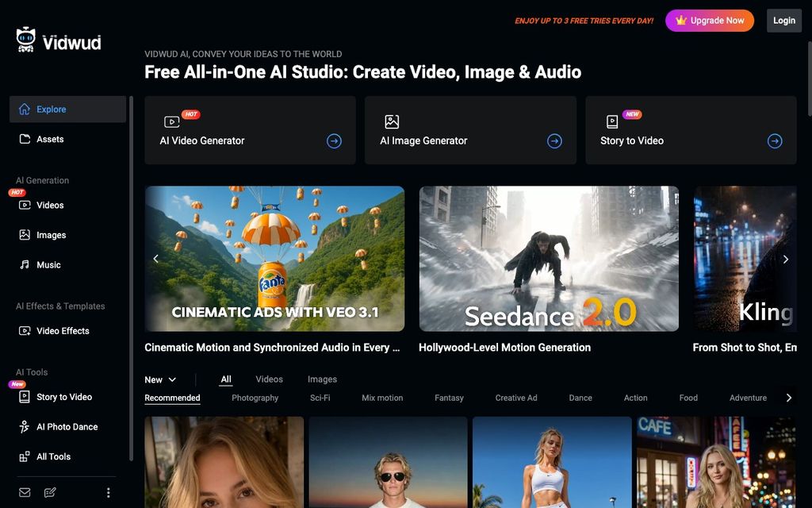
Task: Select the Music note icon in sidebar
Action: [x=25, y=265]
